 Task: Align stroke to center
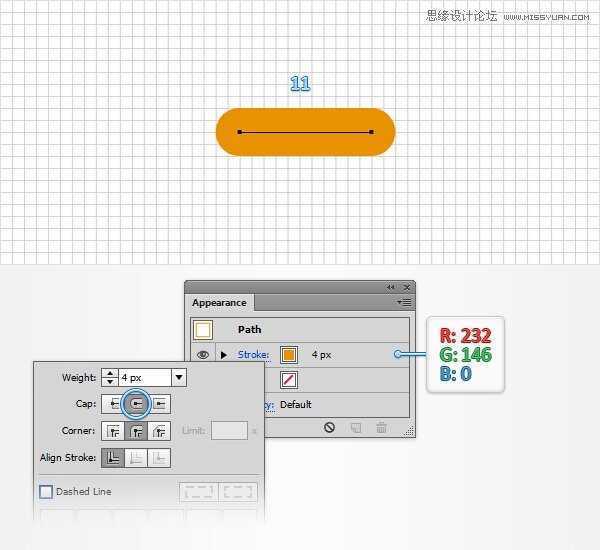click(x=113, y=458)
